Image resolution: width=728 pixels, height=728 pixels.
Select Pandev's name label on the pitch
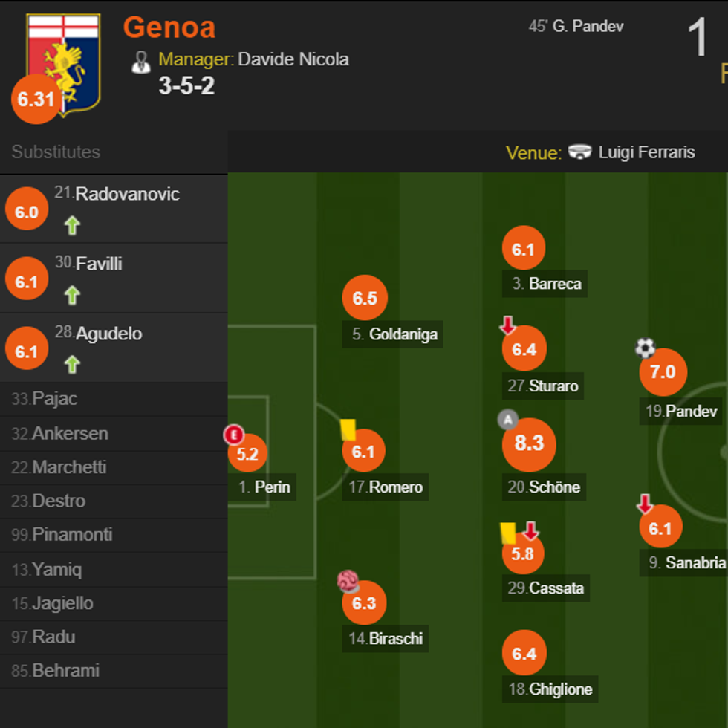tap(680, 411)
